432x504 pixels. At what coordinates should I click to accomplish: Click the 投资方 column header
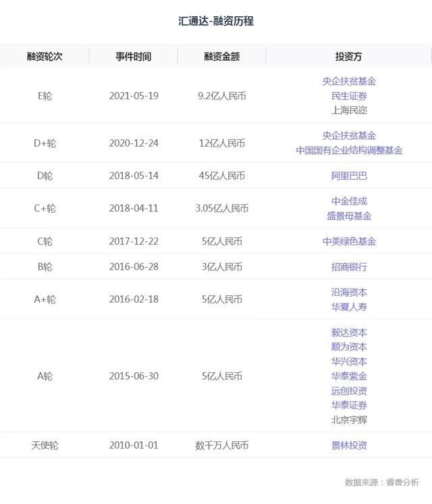click(x=349, y=57)
